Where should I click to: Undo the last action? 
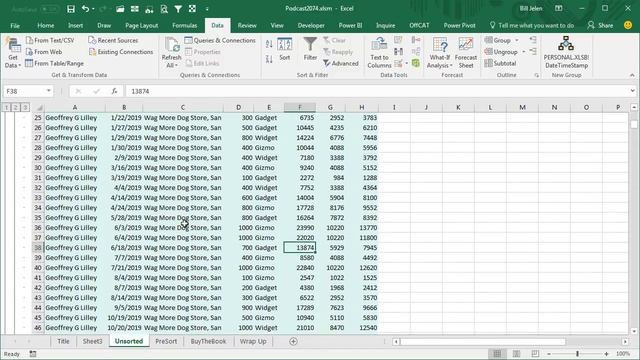click(x=85, y=9)
